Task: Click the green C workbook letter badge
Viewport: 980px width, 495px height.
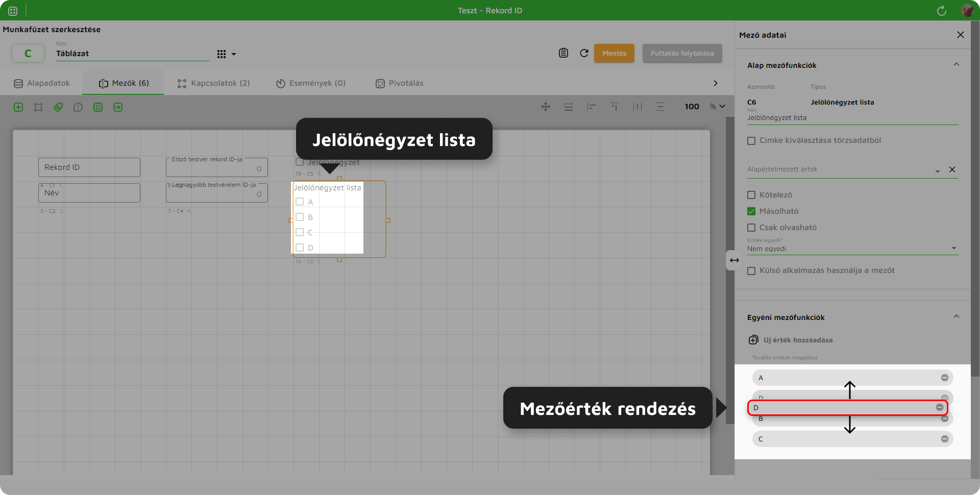Action: tap(28, 53)
